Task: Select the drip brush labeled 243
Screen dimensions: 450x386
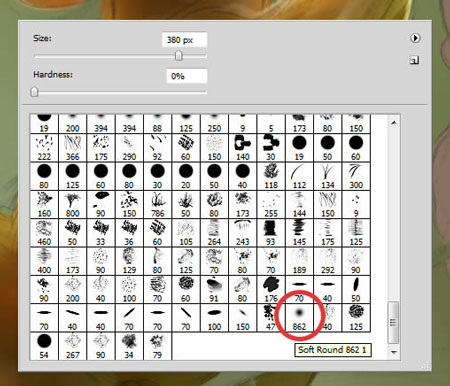Action: coord(242,233)
